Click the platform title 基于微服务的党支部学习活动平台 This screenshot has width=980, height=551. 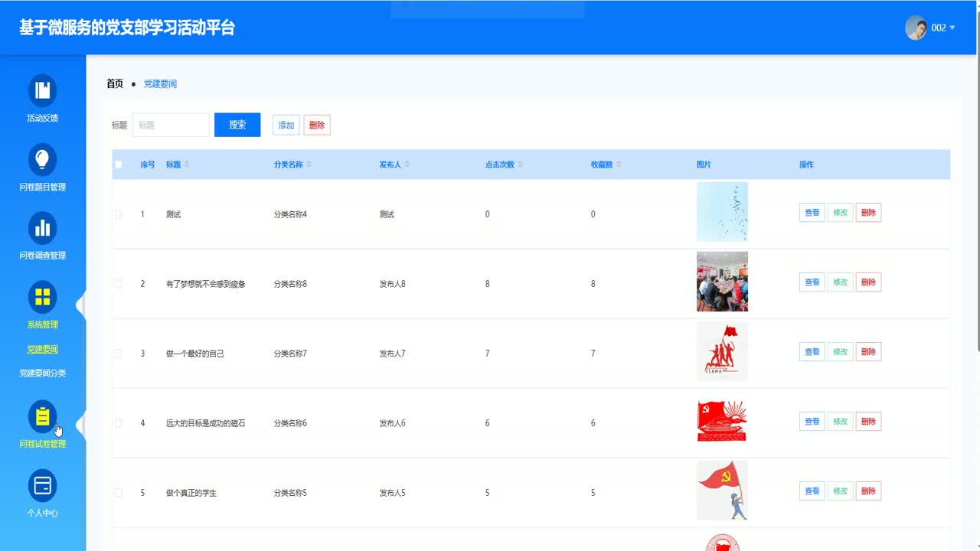[x=127, y=28]
